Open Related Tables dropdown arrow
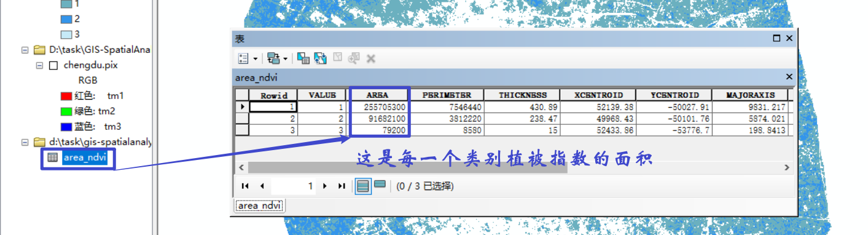Screen dimensions: 868x235 pyautogui.click(x=286, y=59)
